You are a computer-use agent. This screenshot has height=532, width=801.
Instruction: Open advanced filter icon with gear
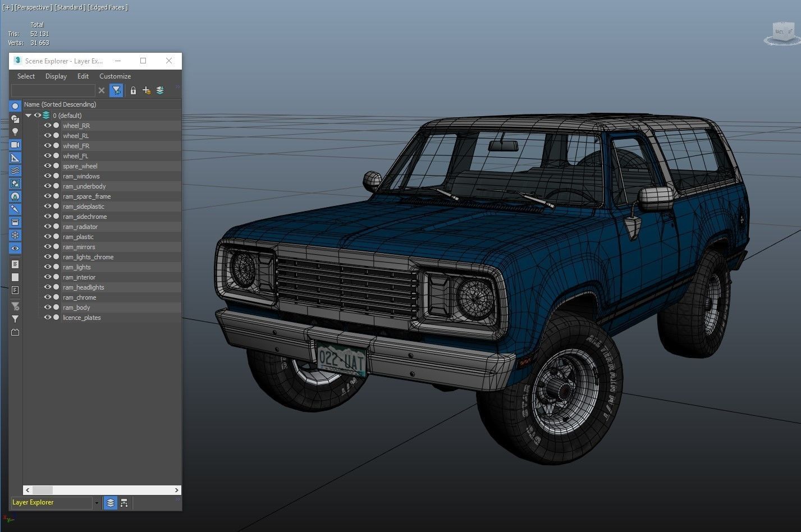pyautogui.click(x=15, y=306)
